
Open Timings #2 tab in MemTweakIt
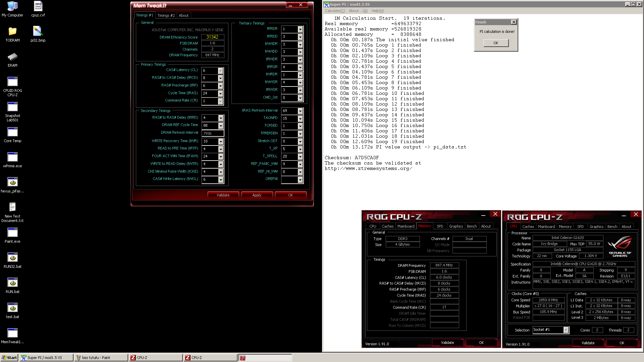(x=166, y=15)
